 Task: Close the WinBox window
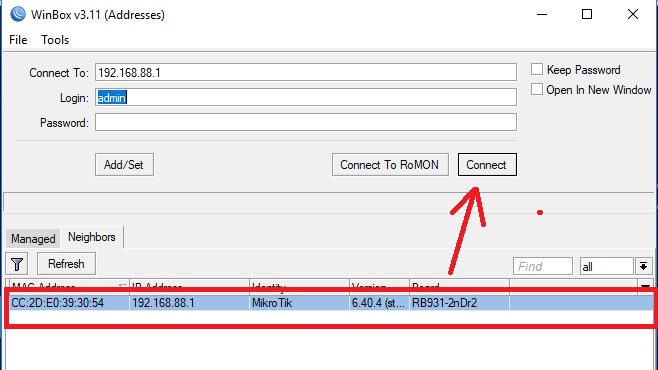click(633, 14)
